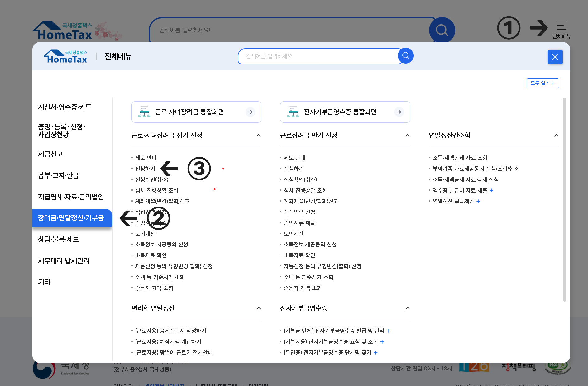The width and height of the screenshot is (588, 386).
Task: Select 장려금·연말정산·기부금 menu category
Action: pos(72,218)
